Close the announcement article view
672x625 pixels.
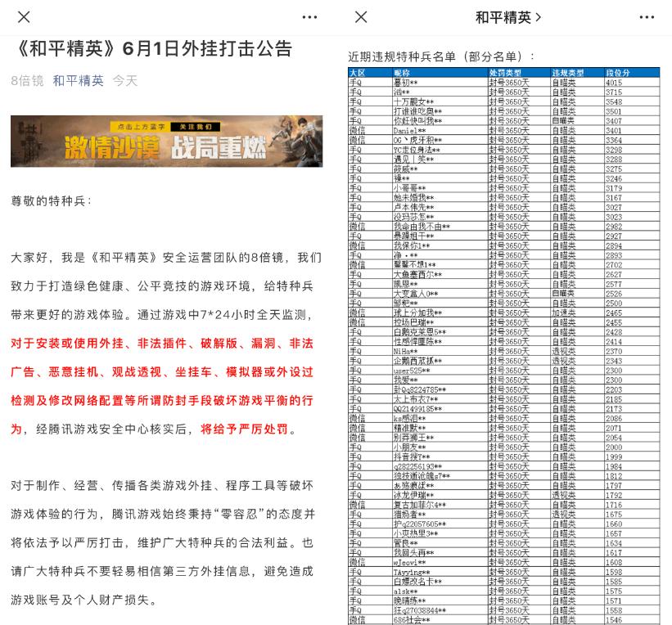[x=23, y=17]
